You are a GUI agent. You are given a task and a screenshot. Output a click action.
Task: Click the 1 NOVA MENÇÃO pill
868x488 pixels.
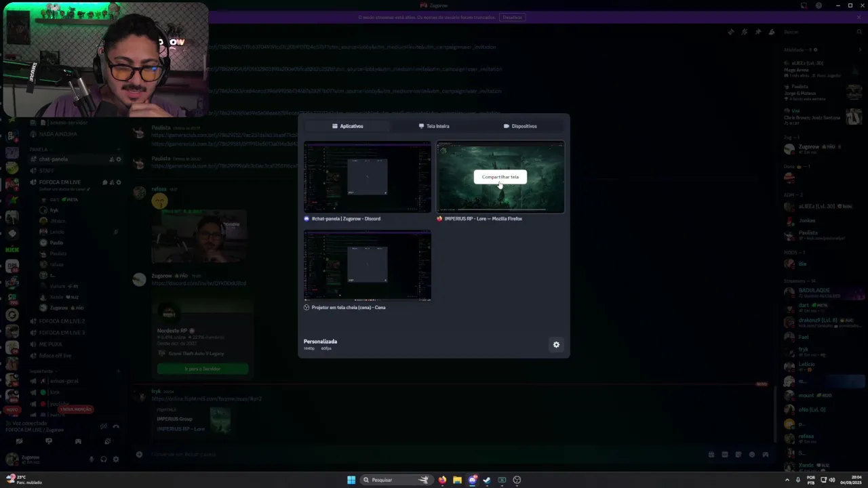[x=75, y=409]
